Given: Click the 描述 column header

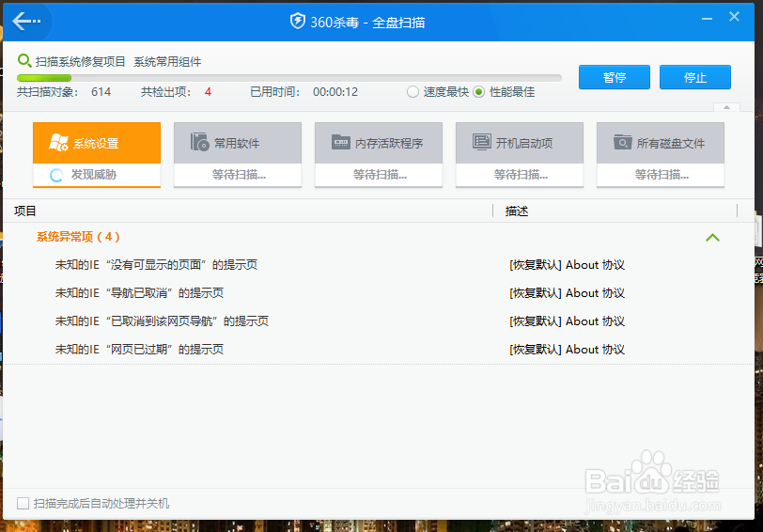Looking at the screenshot, I should pyautogui.click(x=516, y=211).
